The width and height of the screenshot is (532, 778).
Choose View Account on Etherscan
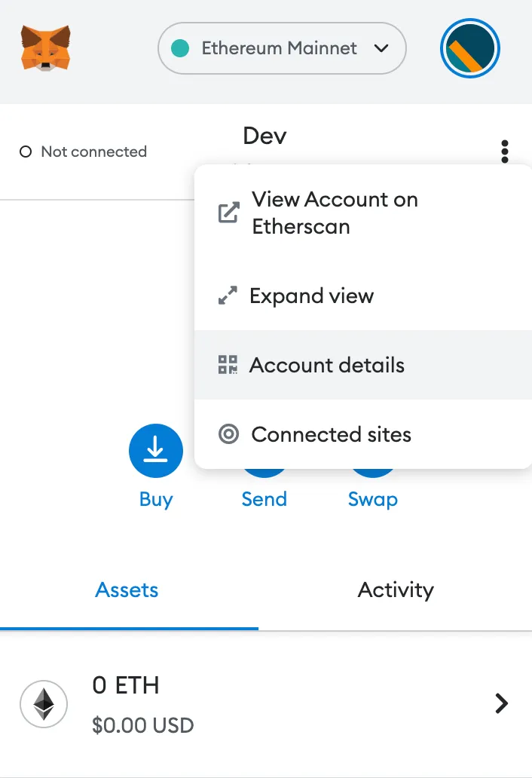click(335, 213)
